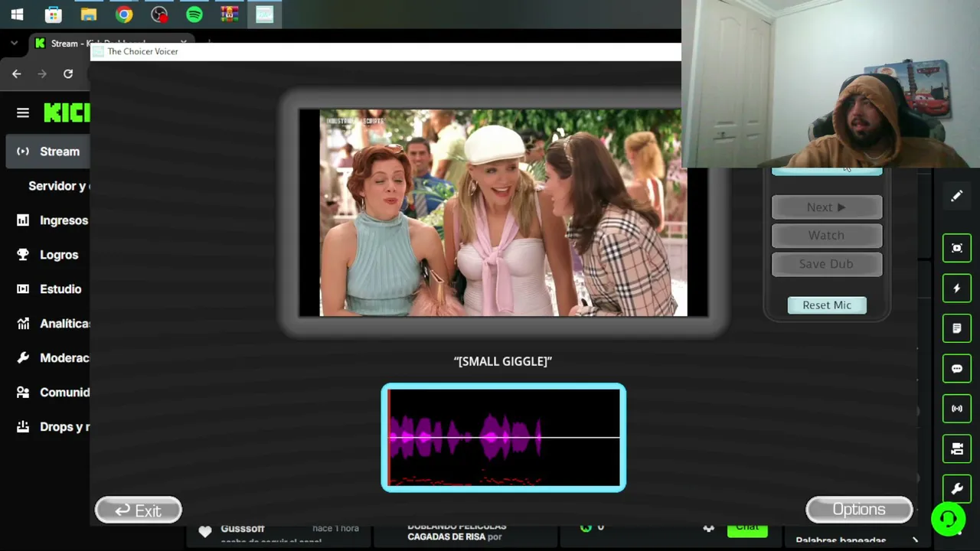
Task: Open the Choicer Voicer Options
Action: pos(859,510)
